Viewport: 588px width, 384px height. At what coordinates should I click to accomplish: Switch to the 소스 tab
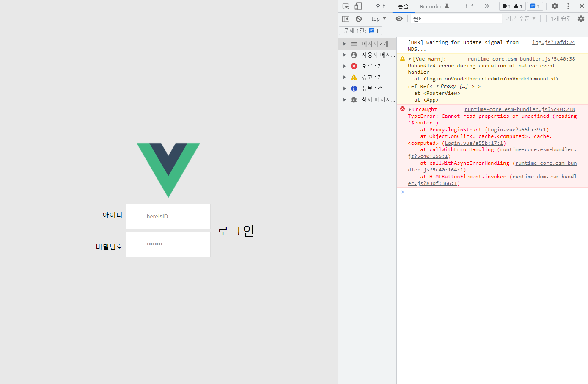469,6
